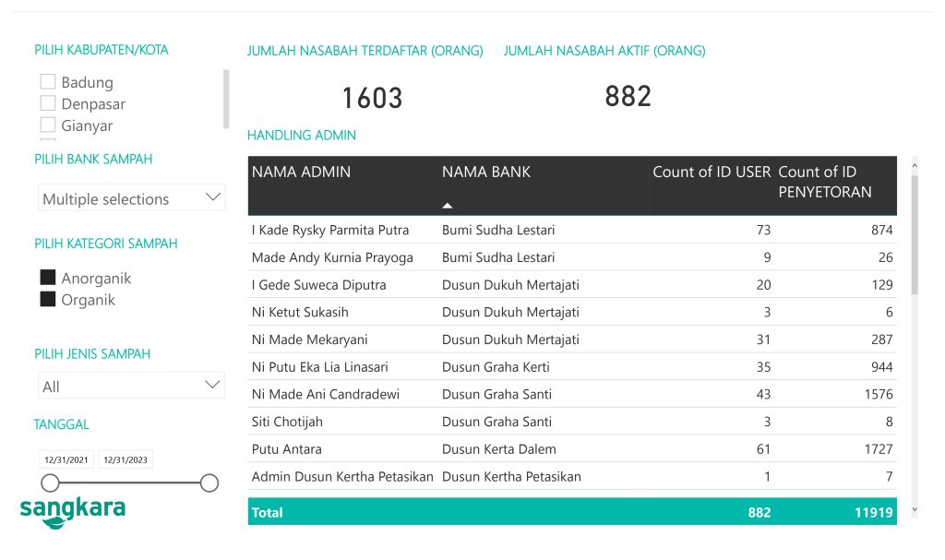This screenshot has height=560, width=945.
Task: Disable the Organik category filter
Action: pos(47,300)
